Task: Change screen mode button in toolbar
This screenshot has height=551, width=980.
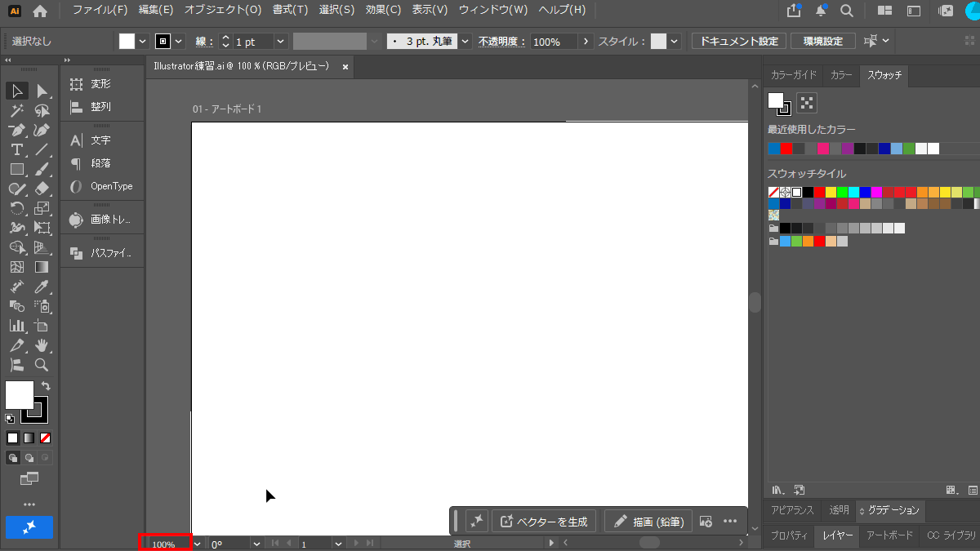Action: coord(29,479)
